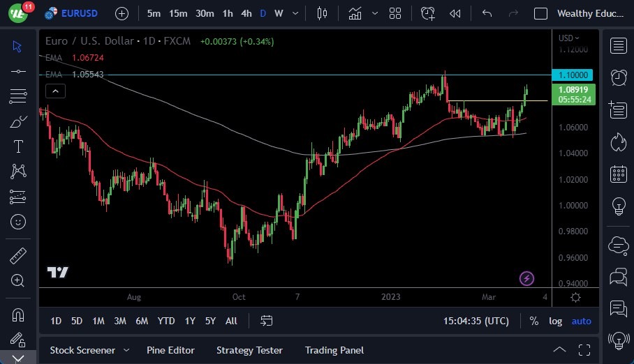Screen dimensions: 634x364
Task: Select the Text tool
Action: (18, 146)
